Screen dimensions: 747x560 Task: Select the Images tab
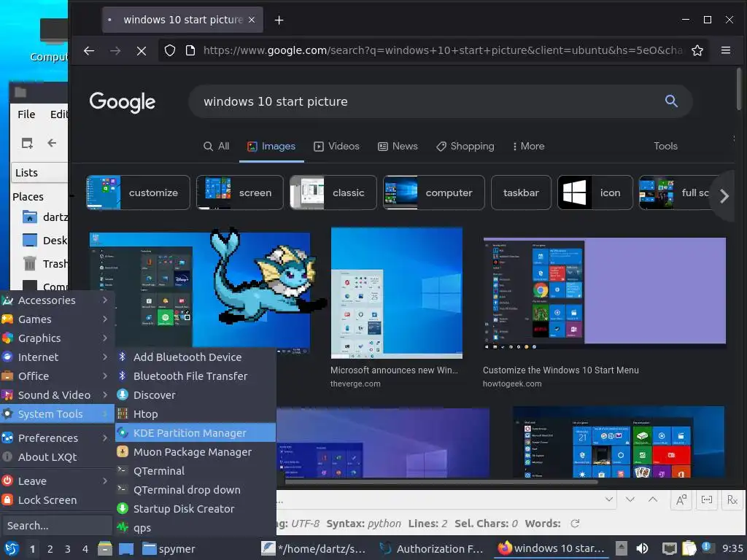(271, 146)
